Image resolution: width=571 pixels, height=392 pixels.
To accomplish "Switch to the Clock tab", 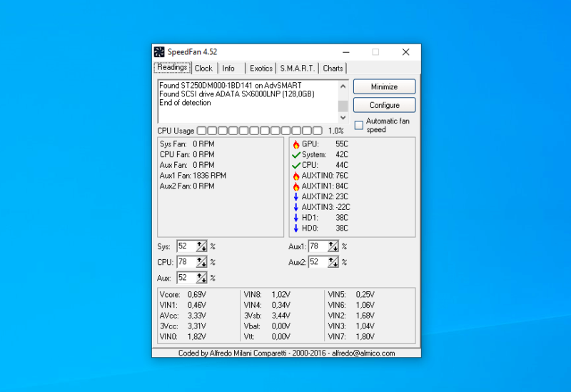I will pos(203,69).
